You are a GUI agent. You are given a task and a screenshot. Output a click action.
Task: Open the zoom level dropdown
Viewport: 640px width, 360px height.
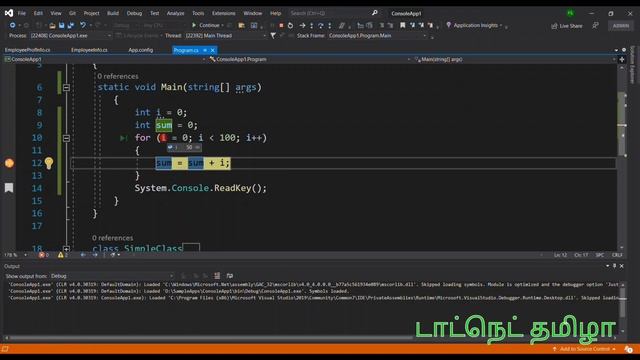click(16, 255)
